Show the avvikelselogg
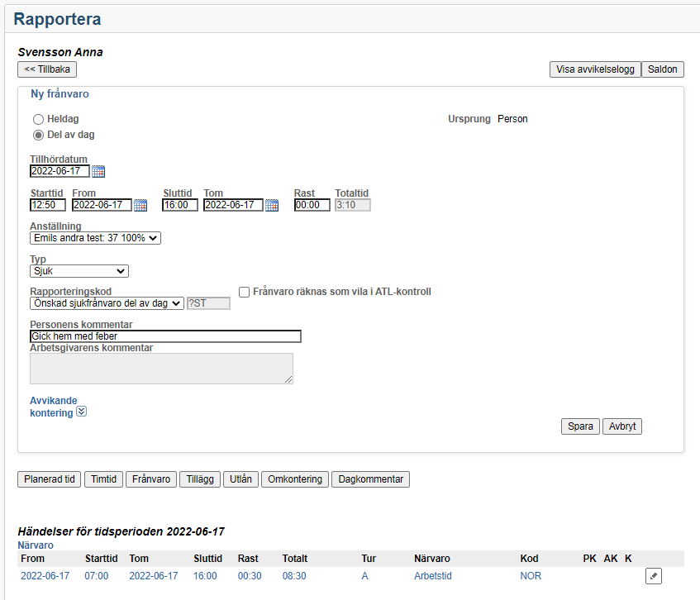The height and width of the screenshot is (600, 700). pyautogui.click(x=594, y=69)
